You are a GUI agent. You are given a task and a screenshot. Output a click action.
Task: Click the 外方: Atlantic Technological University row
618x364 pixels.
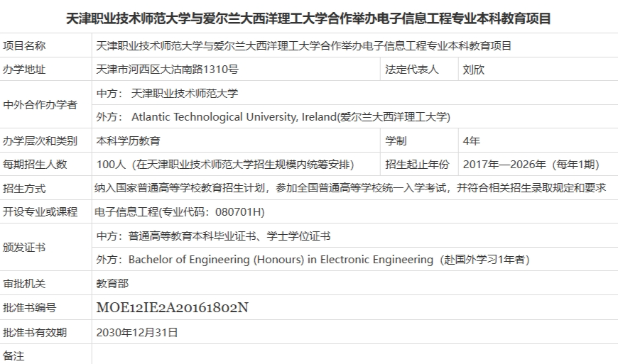[x=355, y=116]
